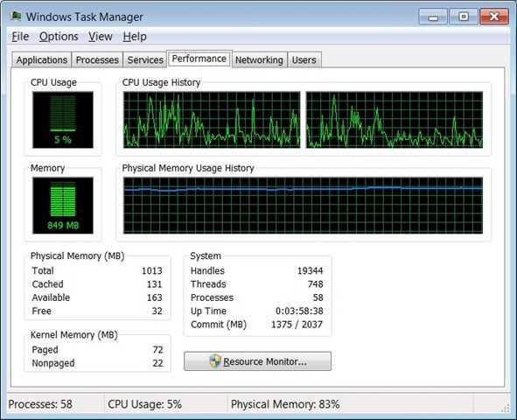
Task: Click 'Processes: 58' in the status bar
Action: pos(40,404)
